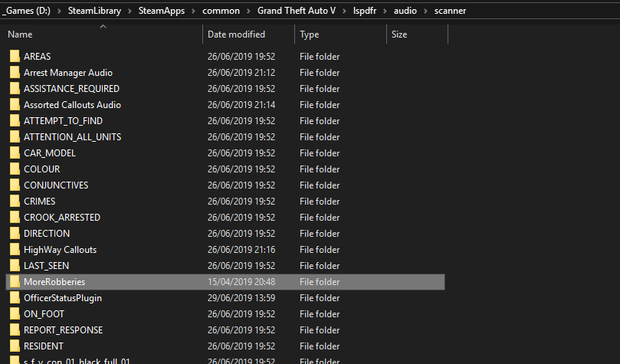This screenshot has height=364, width=620.
Task: Click the ON_FOOT folder icon
Action: click(15, 314)
